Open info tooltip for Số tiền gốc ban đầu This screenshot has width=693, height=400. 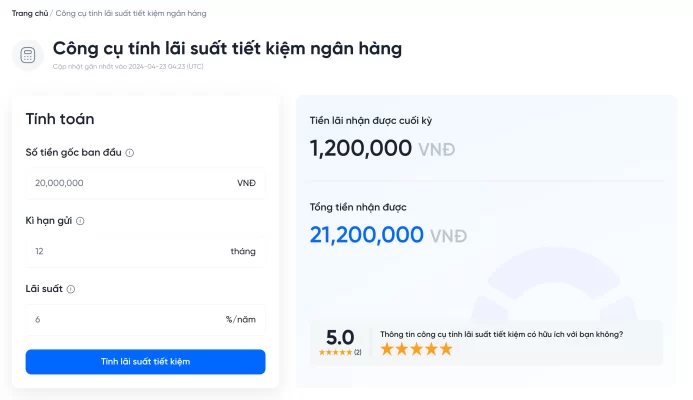pos(129,153)
